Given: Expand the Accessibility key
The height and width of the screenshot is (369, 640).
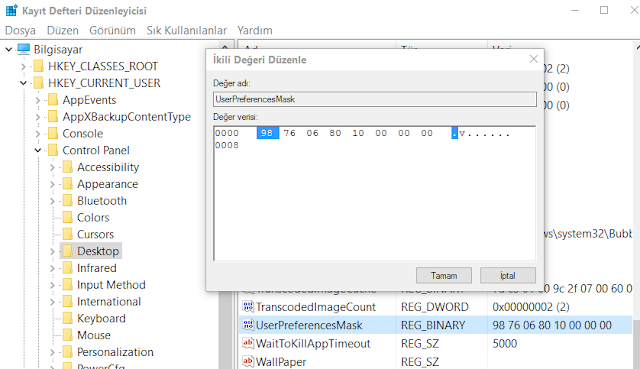Looking at the screenshot, I should (52, 167).
